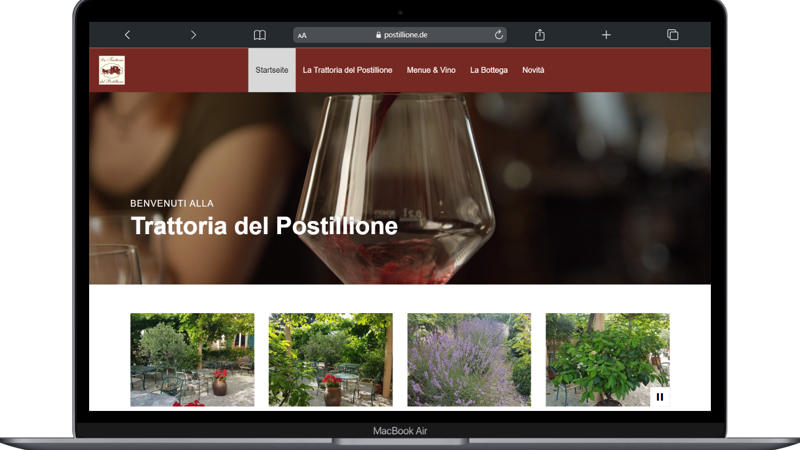Viewport: 800px width, 450px height.
Task: Click the Trattoria logo in the header
Action: tap(112, 70)
